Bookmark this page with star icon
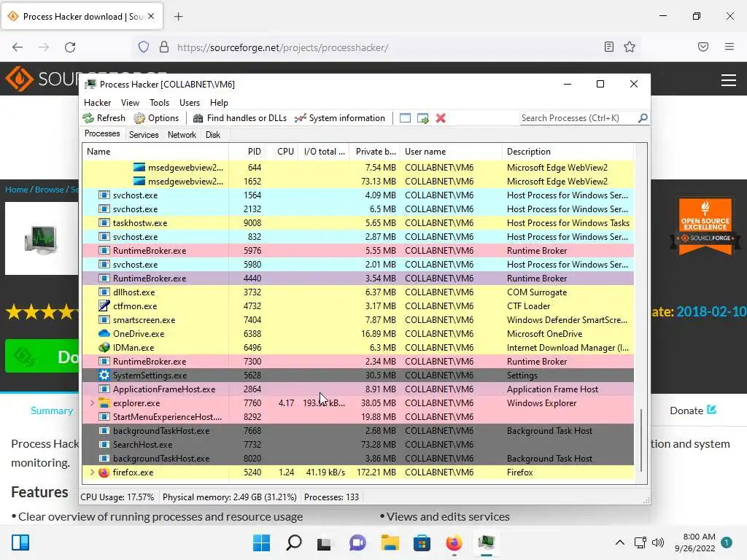 tap(630, 47)
